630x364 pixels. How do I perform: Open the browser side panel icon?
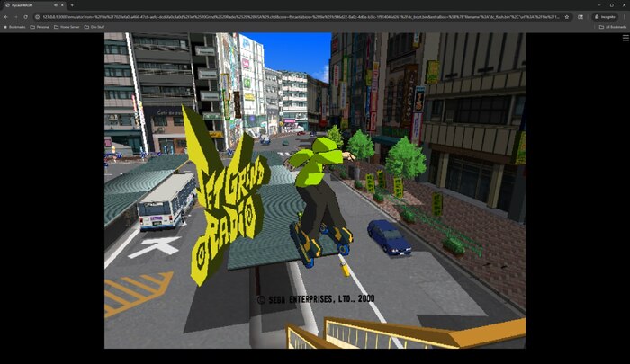(580, 16)
